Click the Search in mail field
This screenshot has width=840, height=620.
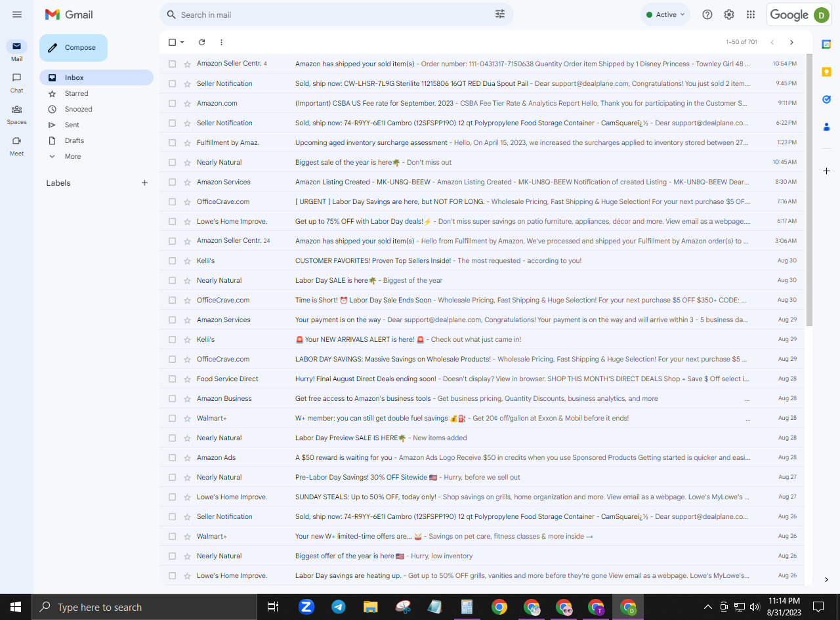coord(336,14)
